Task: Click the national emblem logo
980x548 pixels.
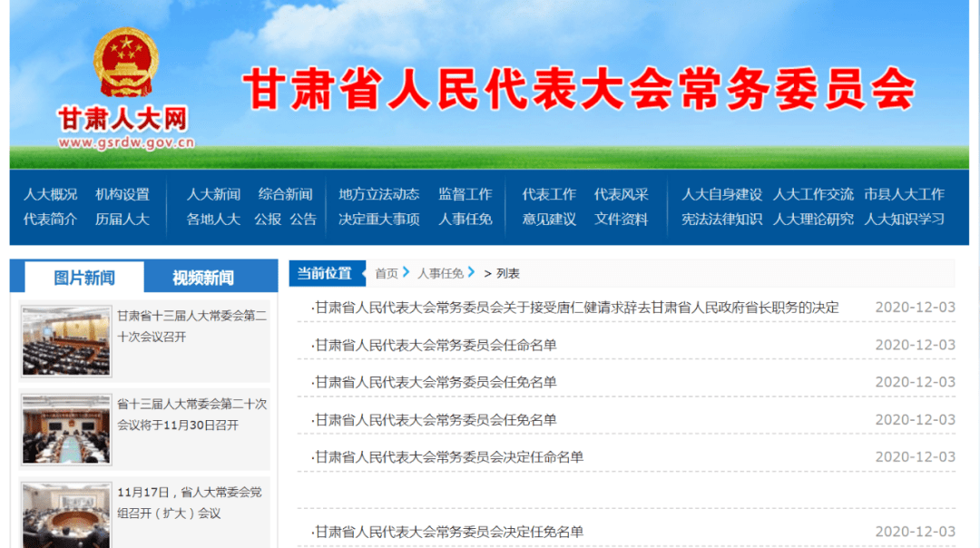Action: point(125,64)
